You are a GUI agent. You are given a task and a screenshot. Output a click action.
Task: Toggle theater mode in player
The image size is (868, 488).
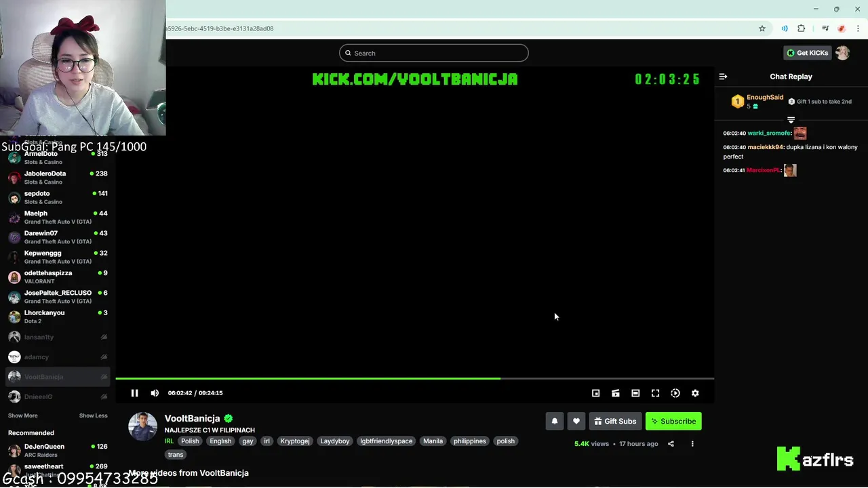635,393
